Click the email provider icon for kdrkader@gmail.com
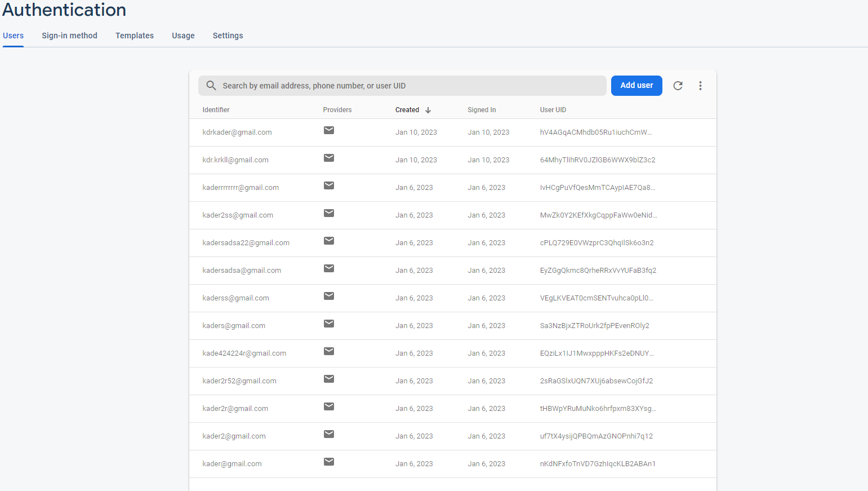This screenshot has height=491, width=868. pyautogui.click(x=329, y=130)
